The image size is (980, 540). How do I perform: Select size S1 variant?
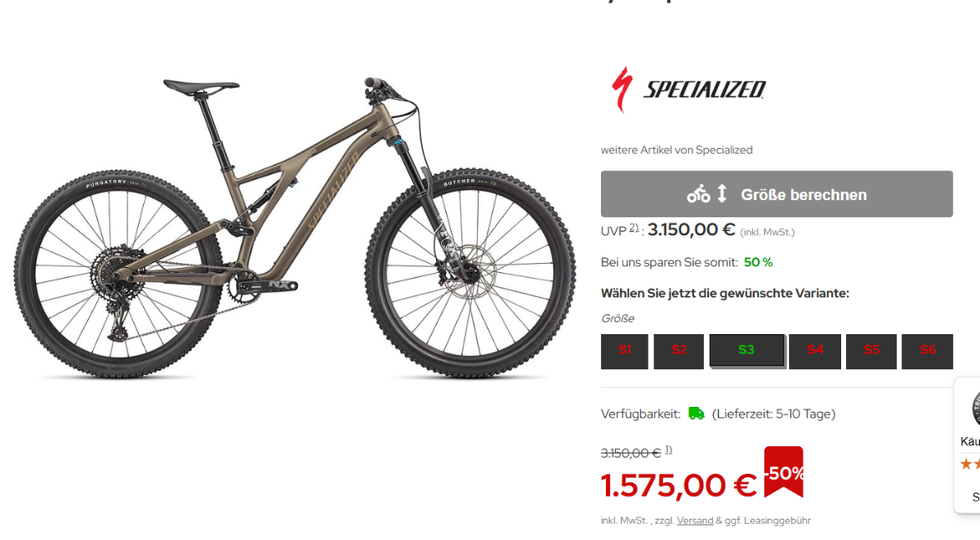pos(625,351)
